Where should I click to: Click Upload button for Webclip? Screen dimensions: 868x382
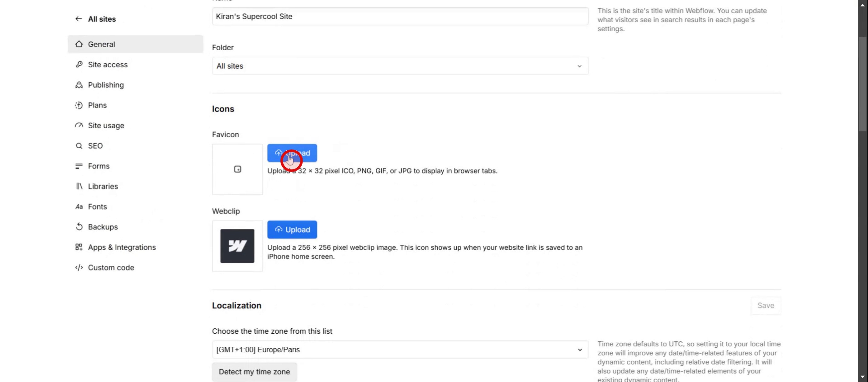[292, 229]
